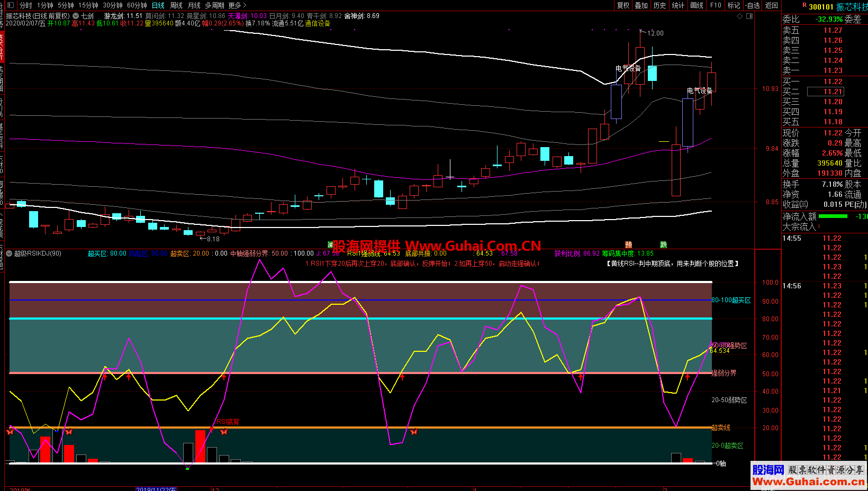Click the 减 marker on the chart
This screenshot has width=868, height=491.
pos(330,244)
